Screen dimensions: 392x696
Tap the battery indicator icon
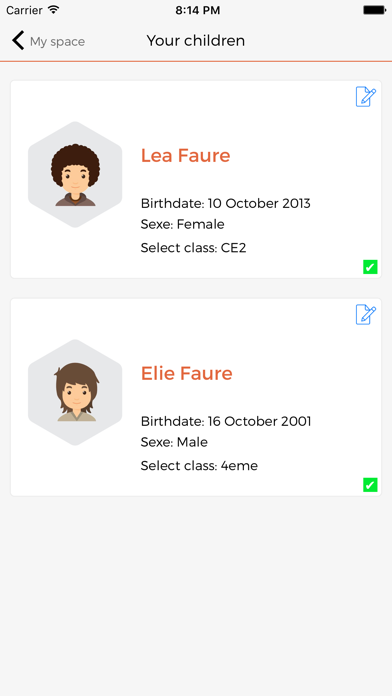click(x=374, y=10)
